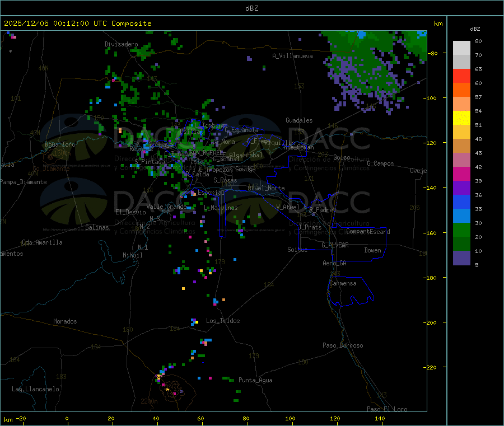Click the G_Campos place label

[381, 163]
